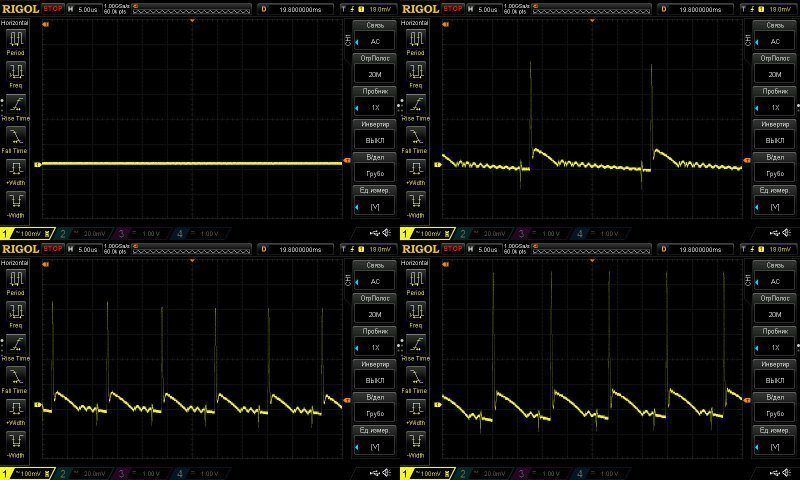This screenshot has width=800, height=480.
Task: Choose -Width icon in the two-spike capture
Action: pos(416,201)
